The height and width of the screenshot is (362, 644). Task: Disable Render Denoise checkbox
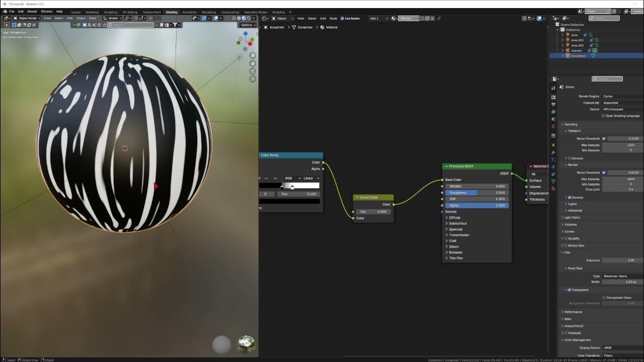click(570, 197)
